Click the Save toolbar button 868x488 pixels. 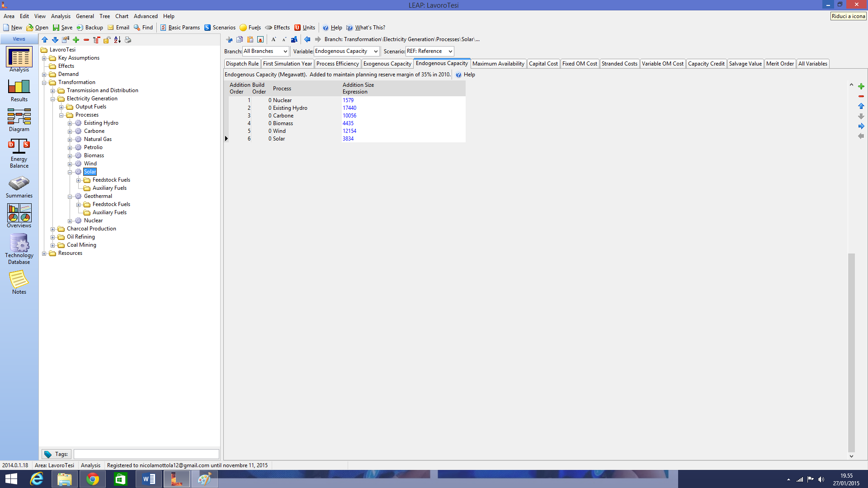pyautogui.click(x=62, y=28)
